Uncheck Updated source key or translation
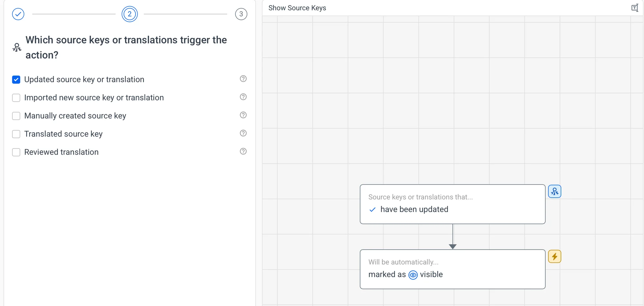Screen dimensions: 644x306 pyautogui.click(x=16, y=79)
